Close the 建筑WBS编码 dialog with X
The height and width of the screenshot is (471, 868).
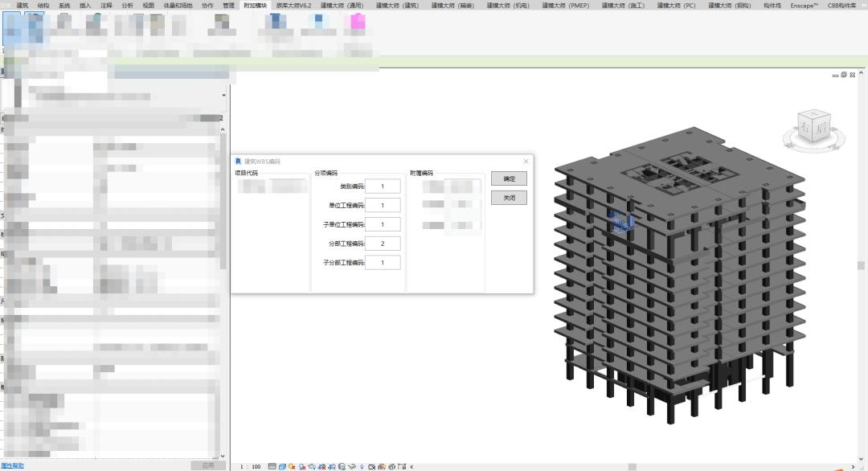point(526,161)
